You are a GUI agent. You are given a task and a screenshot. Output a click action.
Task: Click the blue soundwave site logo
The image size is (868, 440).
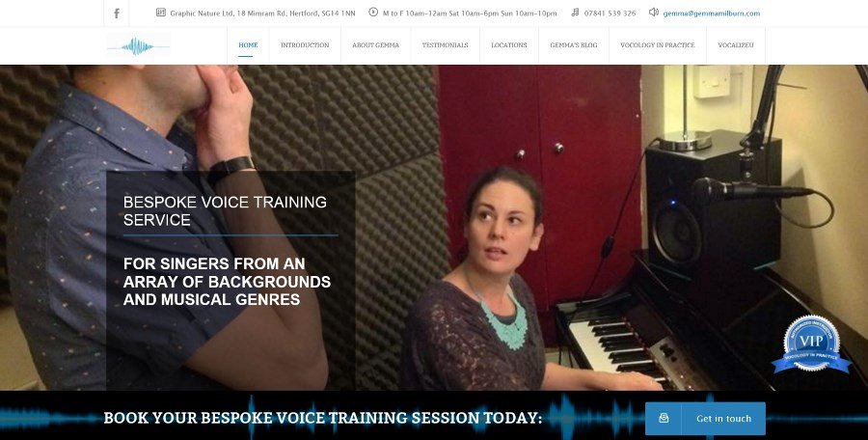(138, 46)
